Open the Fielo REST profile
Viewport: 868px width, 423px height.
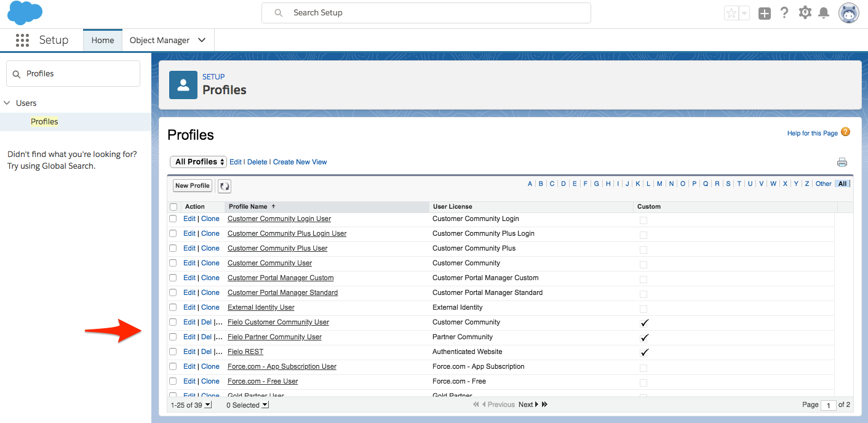point(245,352)
